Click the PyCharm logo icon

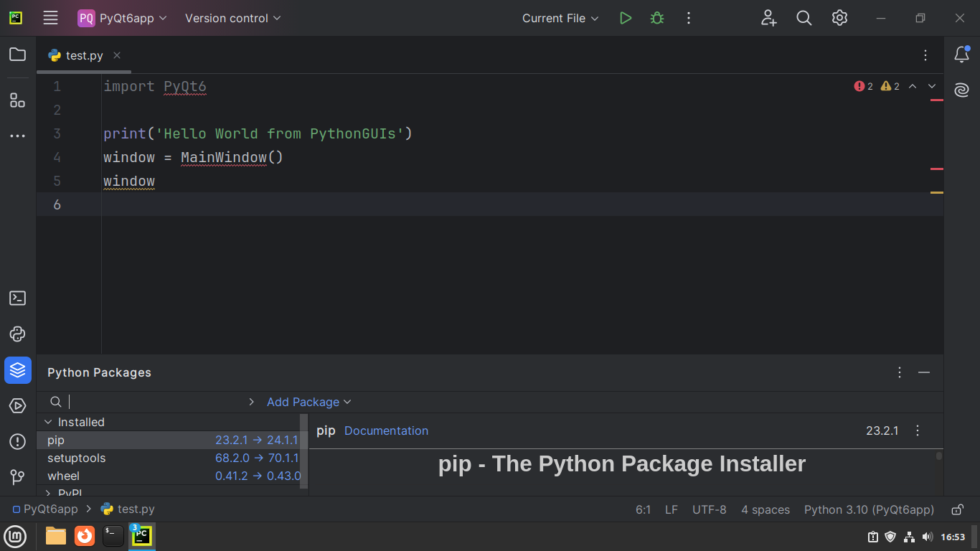[15, 18]
